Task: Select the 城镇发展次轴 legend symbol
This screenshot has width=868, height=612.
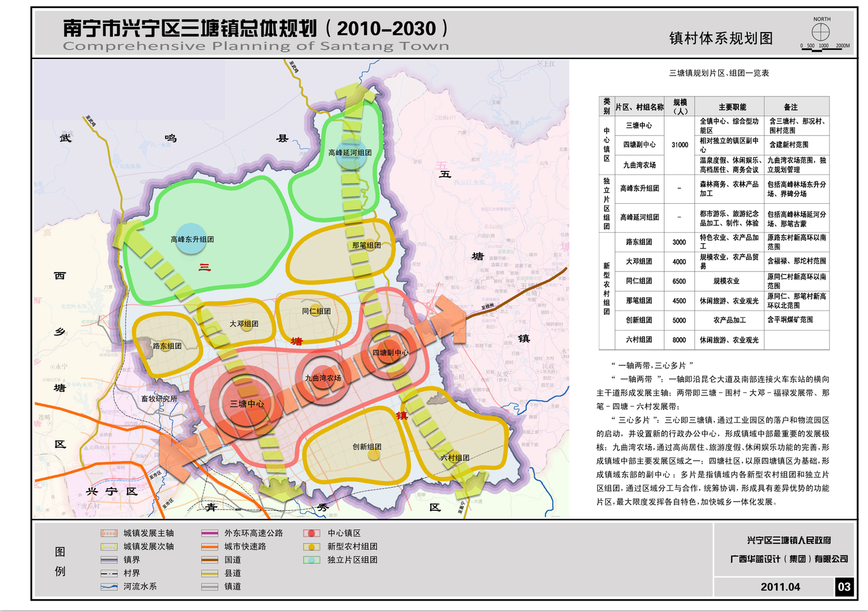Action: click(x=109, y=546)
